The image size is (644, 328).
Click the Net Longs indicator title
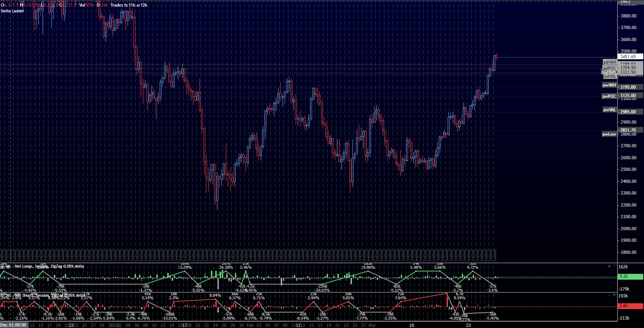point(49,267)
